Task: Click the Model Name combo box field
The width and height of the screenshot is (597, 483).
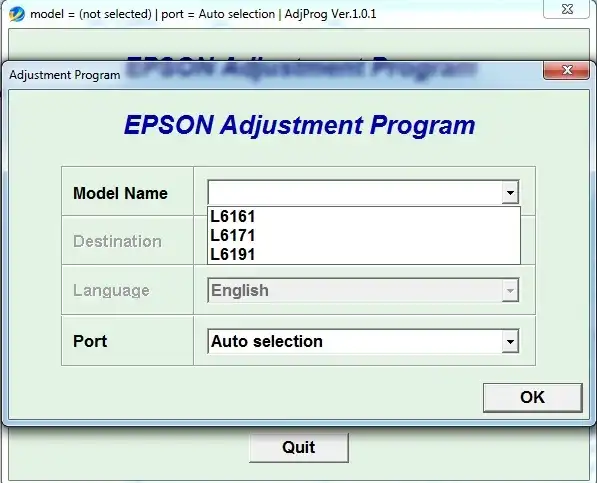Action: (x=363, y=192)
